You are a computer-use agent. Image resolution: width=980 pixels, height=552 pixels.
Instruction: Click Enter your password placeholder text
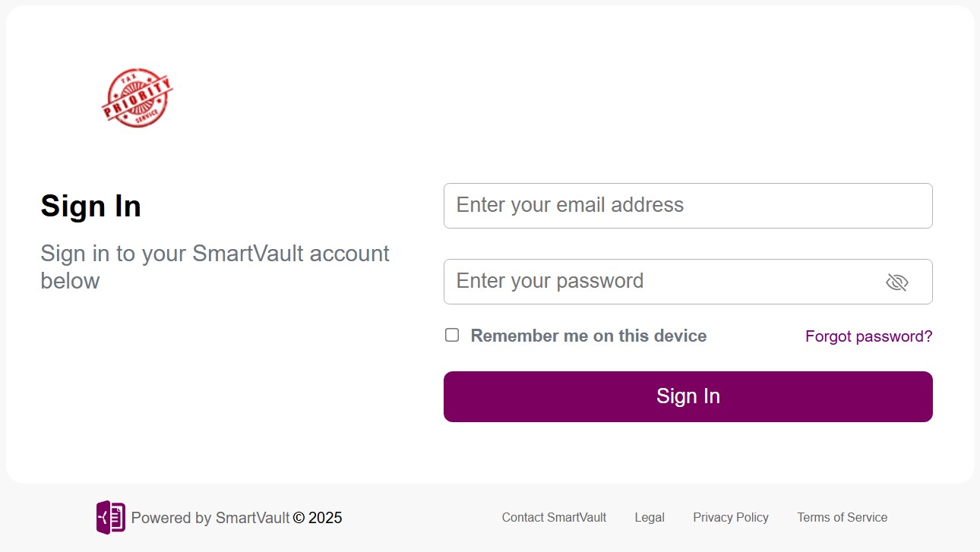[x=549, y=281]
